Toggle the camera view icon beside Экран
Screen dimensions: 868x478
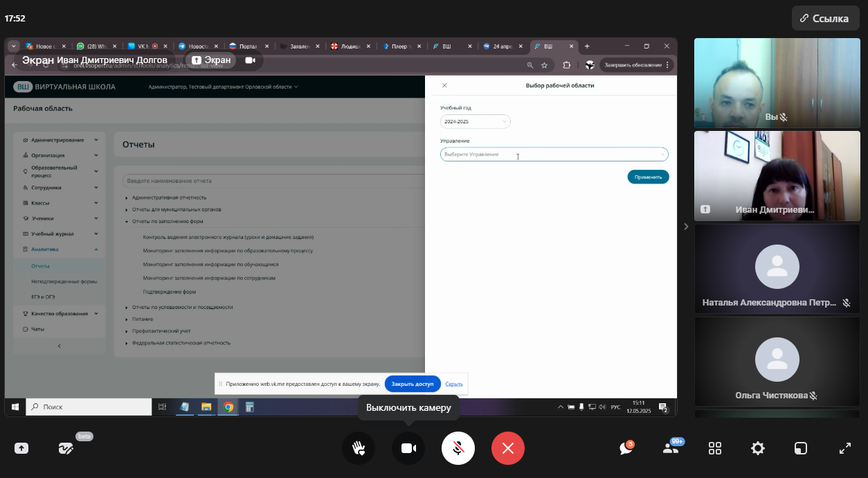250,60
